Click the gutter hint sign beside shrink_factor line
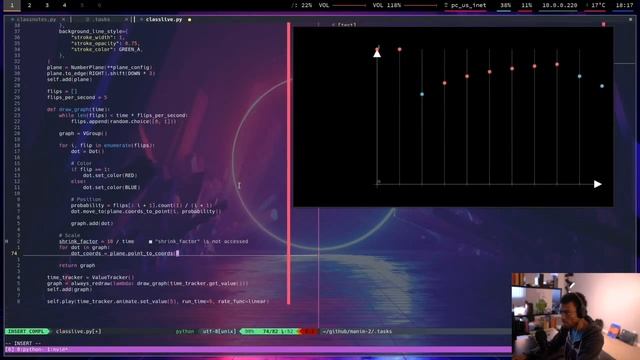This screenshot has width=640, height=360. pos(6,242)
